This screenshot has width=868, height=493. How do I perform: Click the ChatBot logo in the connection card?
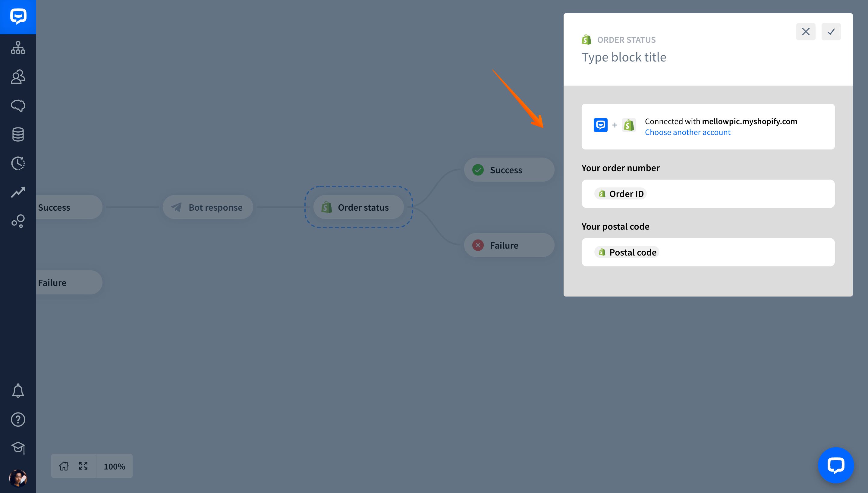(x=601, y=125)
